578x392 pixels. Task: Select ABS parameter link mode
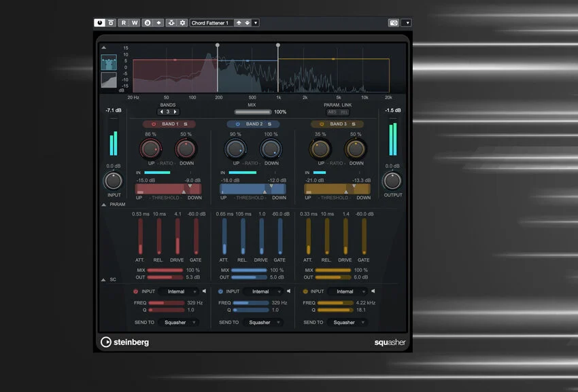point(332,112)
